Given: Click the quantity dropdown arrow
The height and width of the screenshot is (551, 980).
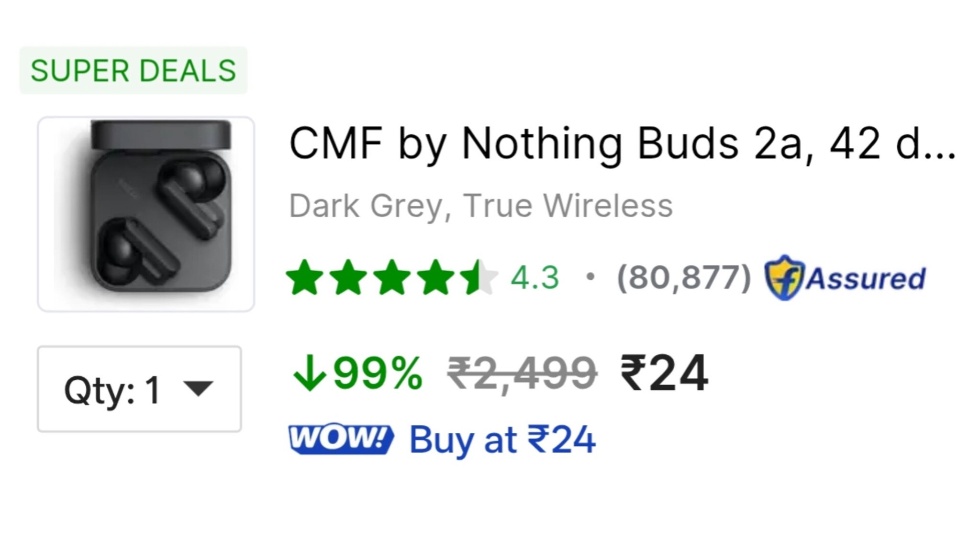Looking at the screenshot, I should 198,388.
